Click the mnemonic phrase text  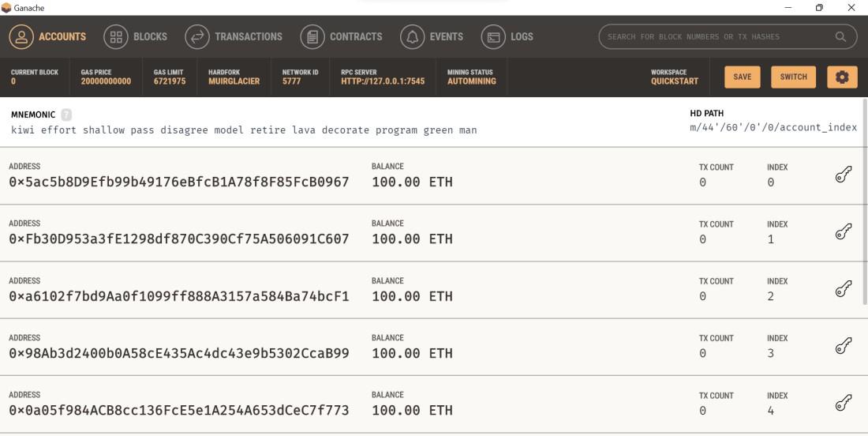[244, 130]
